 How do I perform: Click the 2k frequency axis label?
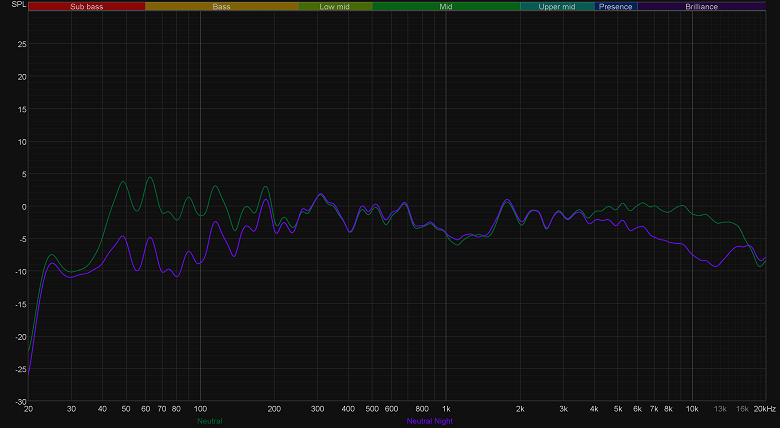(x=520, y=409)
